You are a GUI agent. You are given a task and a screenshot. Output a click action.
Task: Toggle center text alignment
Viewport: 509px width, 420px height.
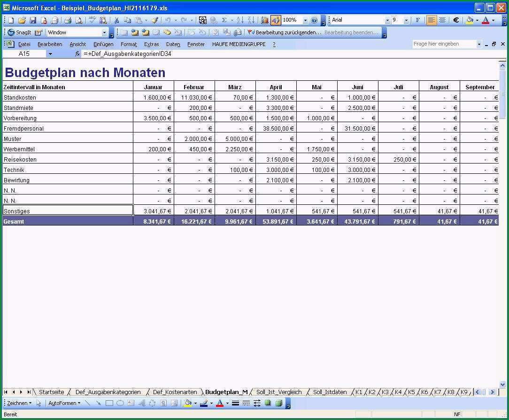442,20
